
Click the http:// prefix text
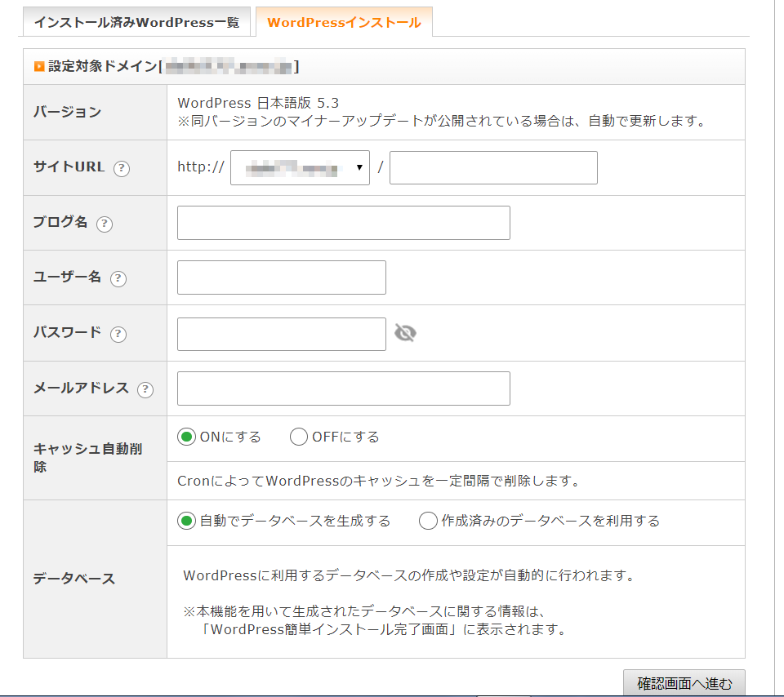pyautogui.click(x=201, y=166)
